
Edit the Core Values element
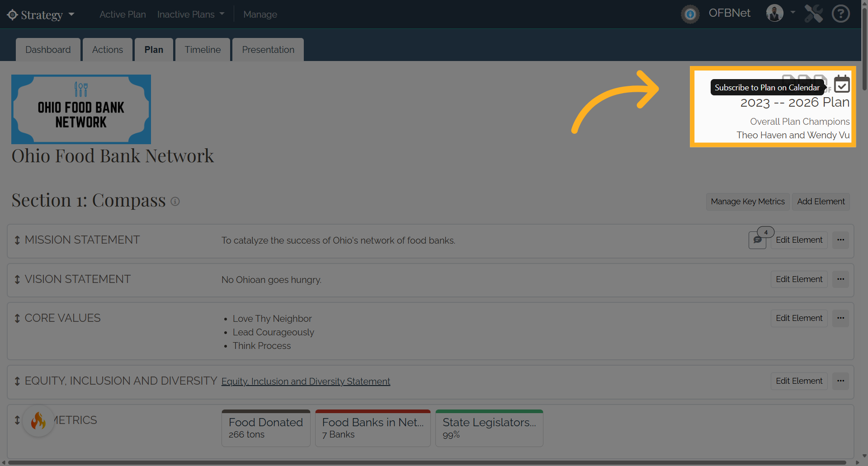(x=799, y=318)
